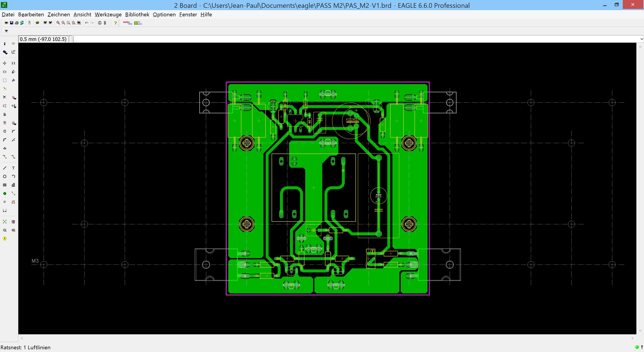Open the Datei menu
Image resolution: width=644 pixels, height=352 pixels.
tap(8, 15)
